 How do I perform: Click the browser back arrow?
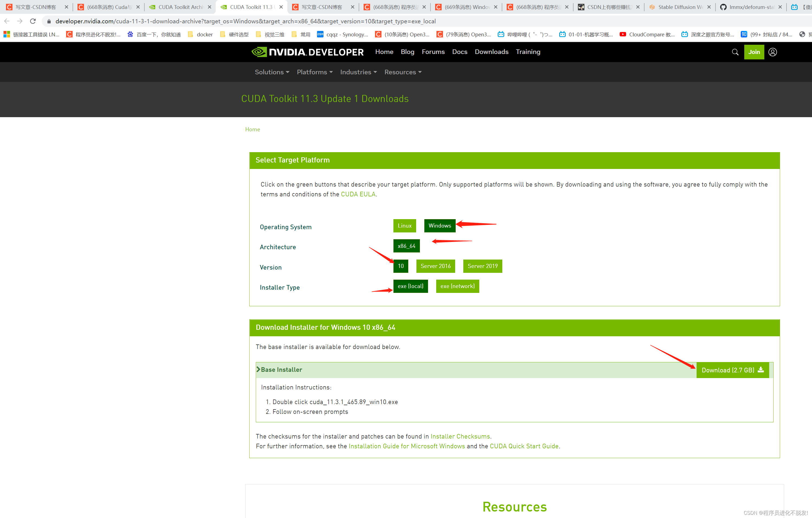7,21
